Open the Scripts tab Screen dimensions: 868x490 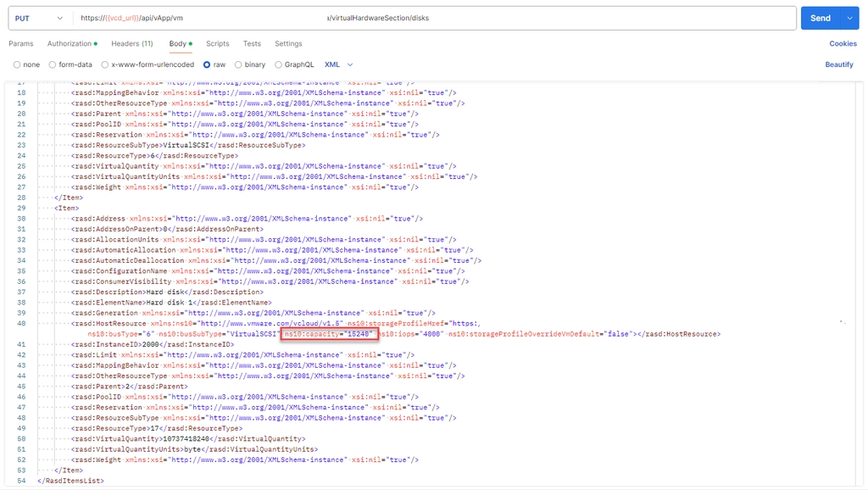pos(218,43)
